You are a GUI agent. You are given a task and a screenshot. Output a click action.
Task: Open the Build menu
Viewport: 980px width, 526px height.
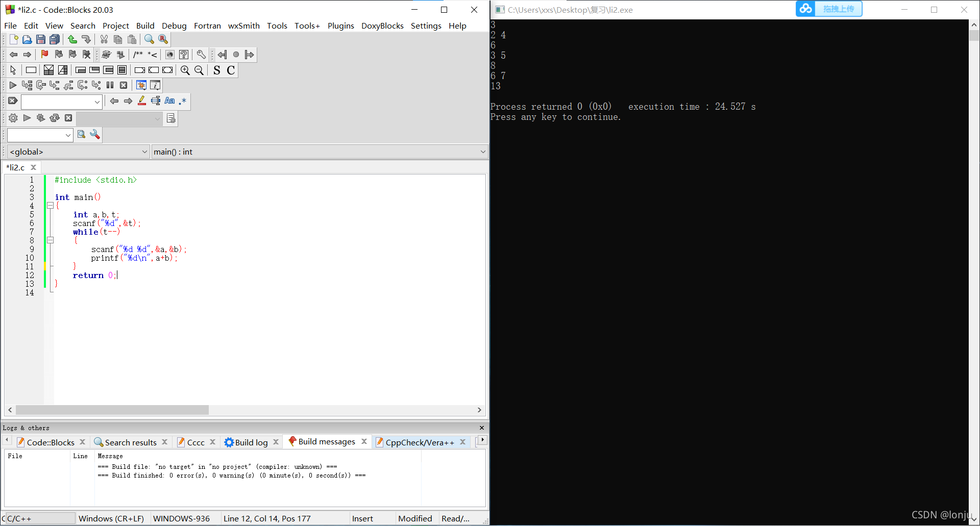145,26
